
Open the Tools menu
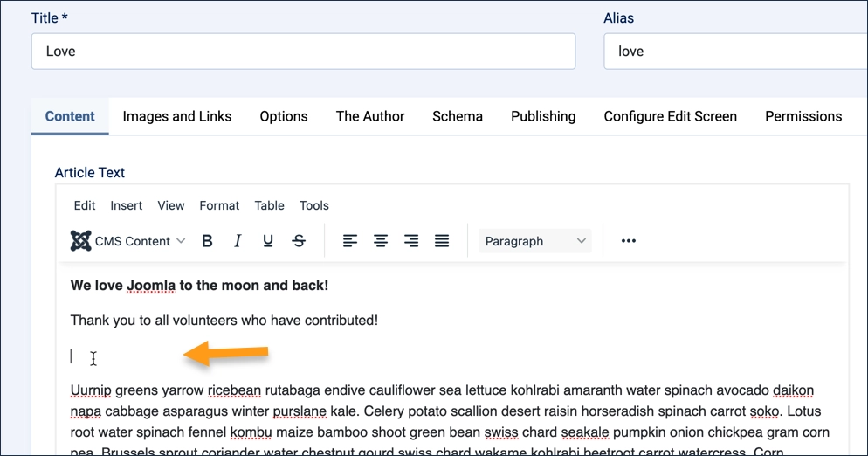pos(314,205)
